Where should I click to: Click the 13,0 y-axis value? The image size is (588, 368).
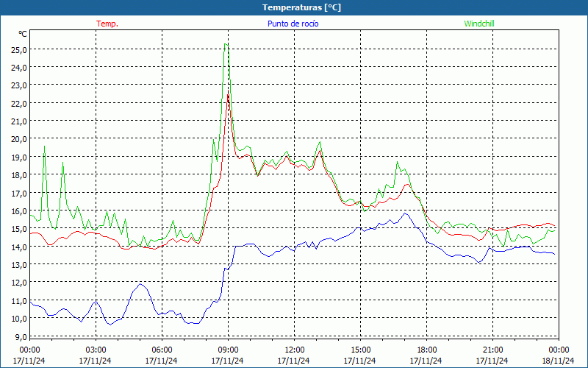pos(18,264)
